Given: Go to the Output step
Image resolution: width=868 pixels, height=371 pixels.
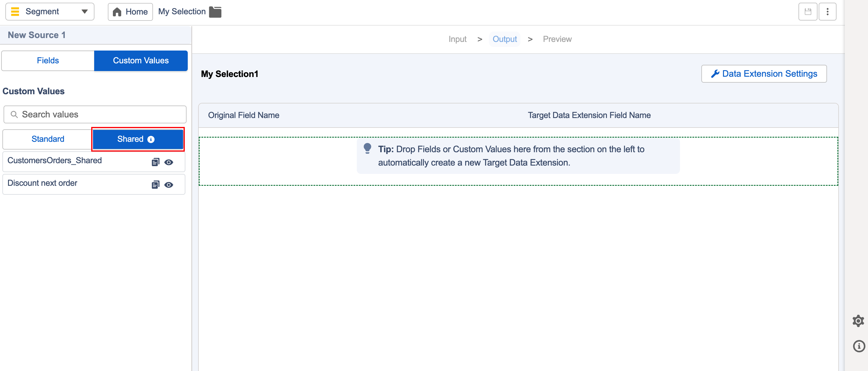Looking at the screenshot, I should [504, 39].
